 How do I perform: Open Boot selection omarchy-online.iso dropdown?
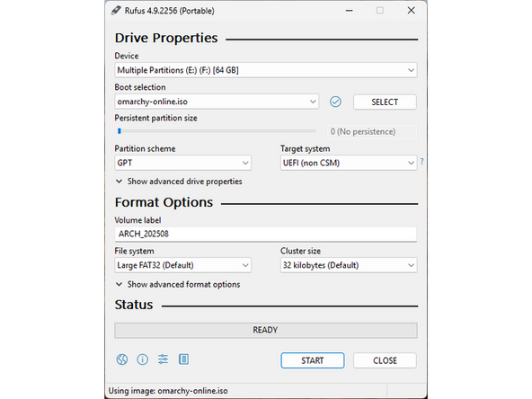[x=217, y=102]
